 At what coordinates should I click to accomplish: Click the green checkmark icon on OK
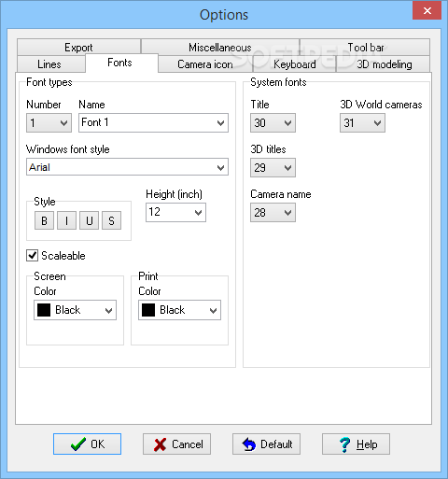point(78,444)
